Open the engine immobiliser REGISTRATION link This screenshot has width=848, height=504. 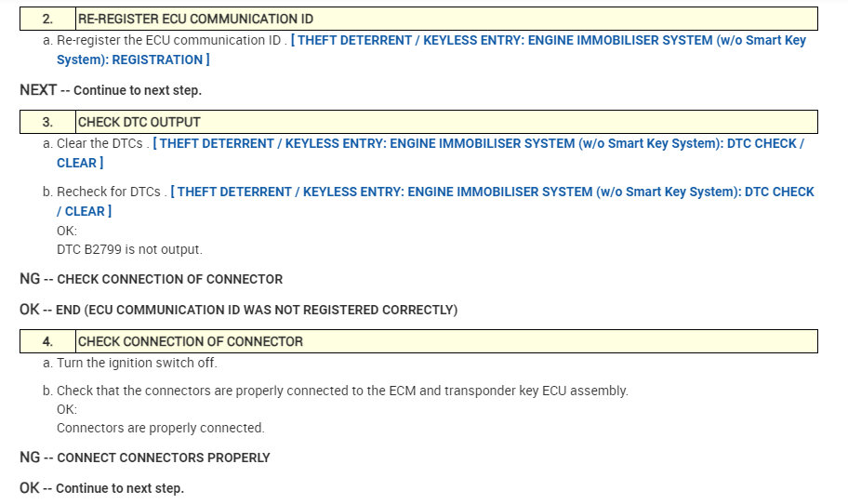pyautogui.click(x=549, y=41)
